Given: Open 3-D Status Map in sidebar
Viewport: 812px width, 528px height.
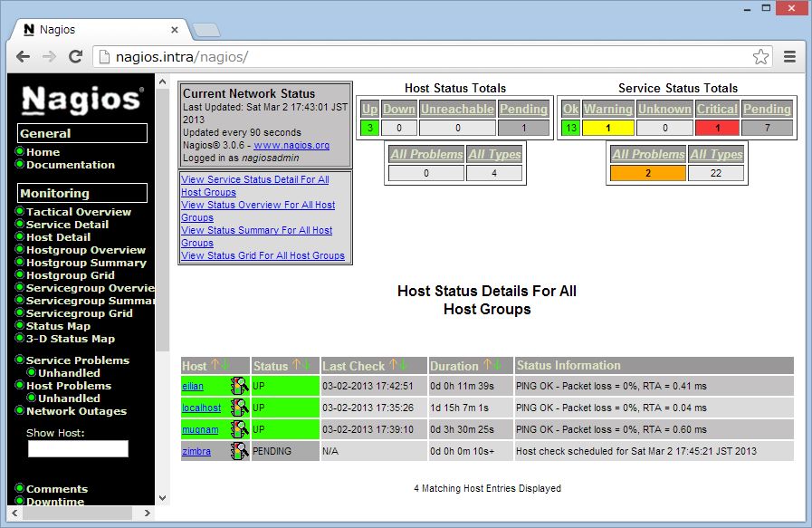Looking at the screenshot, I should pyautogui.click(x=71, y=339).
